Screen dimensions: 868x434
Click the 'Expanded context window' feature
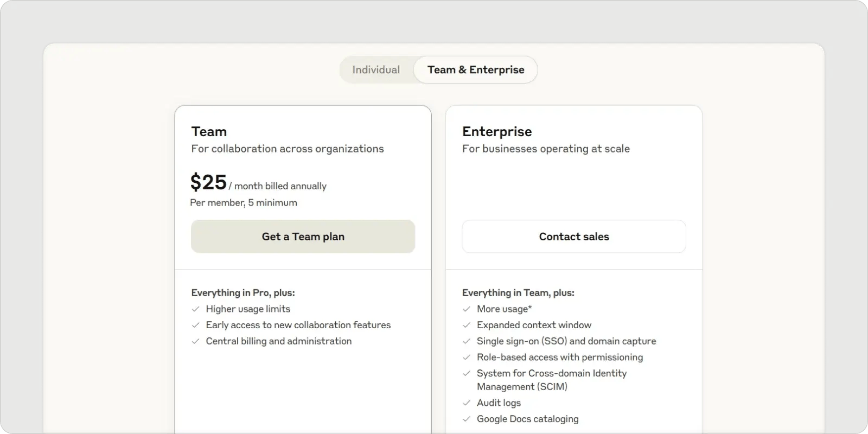pos(534,325)
